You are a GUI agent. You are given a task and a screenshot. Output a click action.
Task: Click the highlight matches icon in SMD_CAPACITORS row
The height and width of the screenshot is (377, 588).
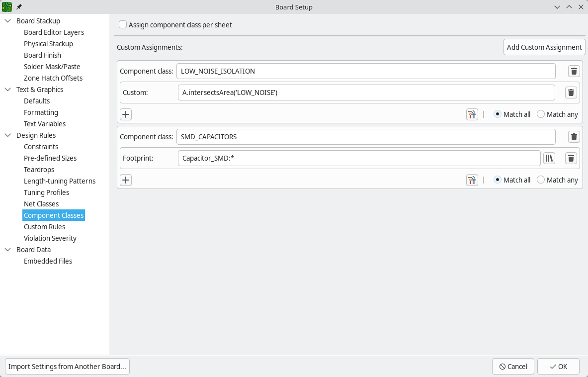tap(471, 180)
